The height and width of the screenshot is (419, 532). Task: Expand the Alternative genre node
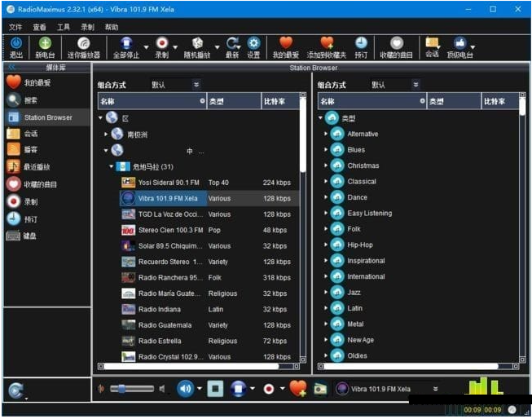325,134
